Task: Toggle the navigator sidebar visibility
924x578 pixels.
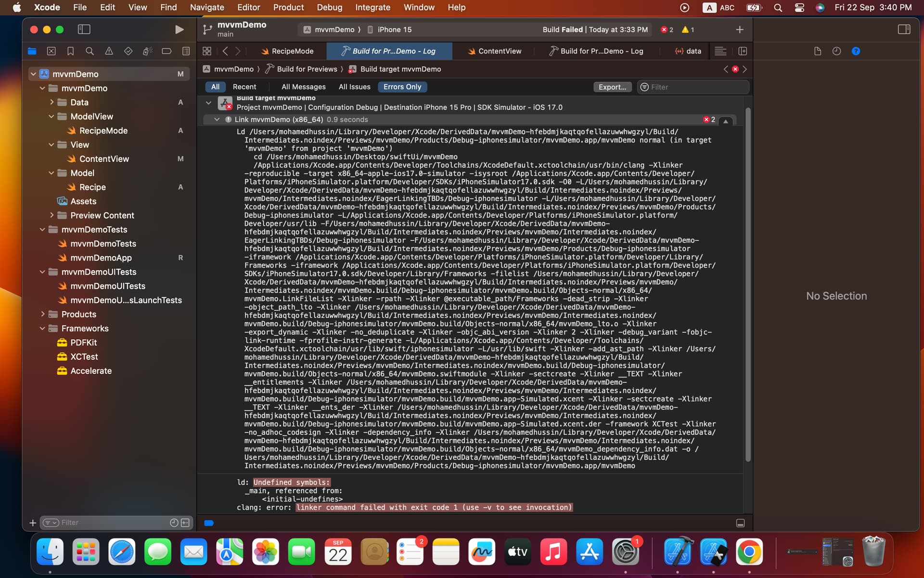Action: [84, 29]
